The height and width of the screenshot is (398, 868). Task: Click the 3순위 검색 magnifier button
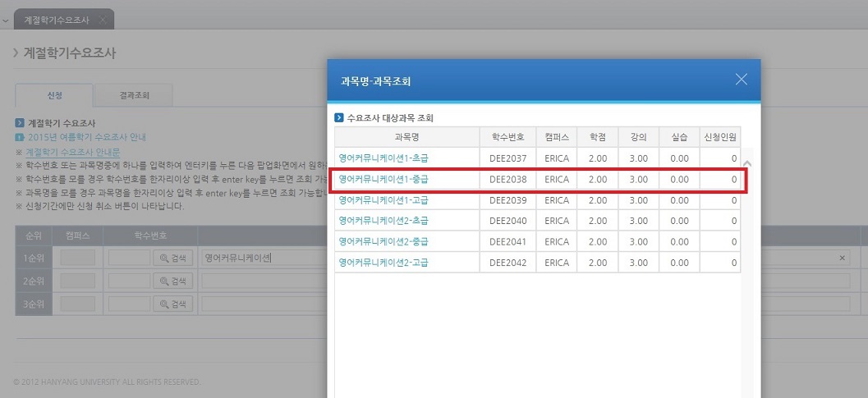pyautogui.click(x=172, y=304)
